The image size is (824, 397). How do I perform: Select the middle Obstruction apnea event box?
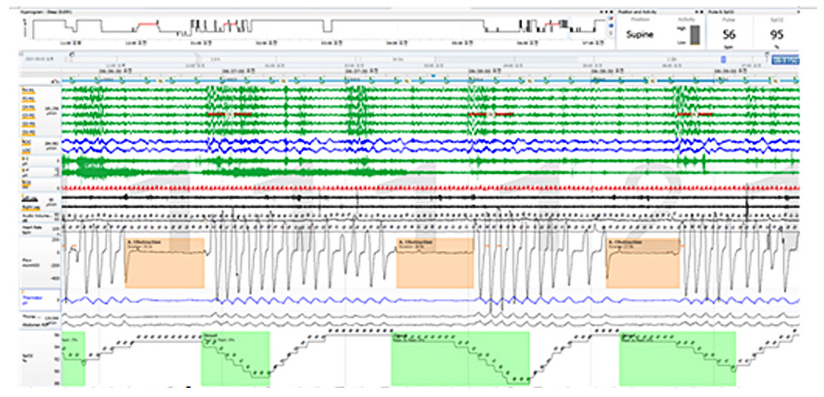point(435,263)
